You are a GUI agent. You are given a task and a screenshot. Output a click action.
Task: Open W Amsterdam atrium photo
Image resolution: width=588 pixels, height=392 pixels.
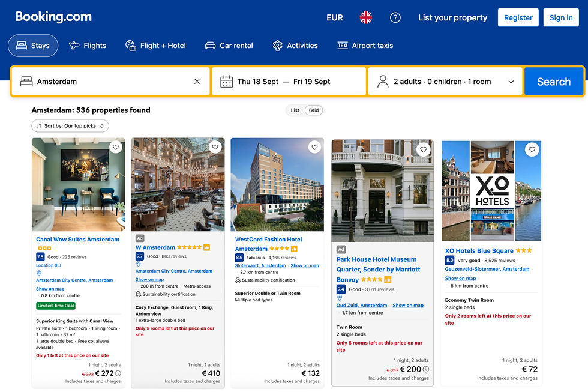tap(178, 184)
